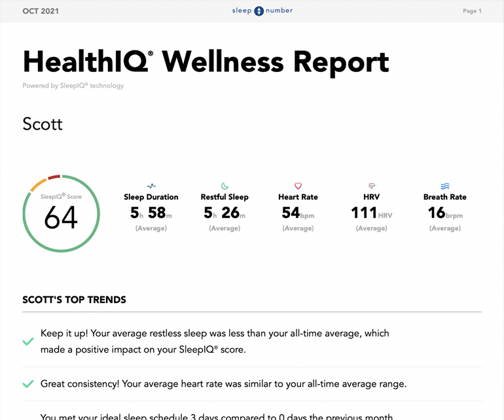Click the green checkmark beside restless sleep trend
The width and height of the screenshot is (504, 420).
pyautogui.click(x=28, y=341)
